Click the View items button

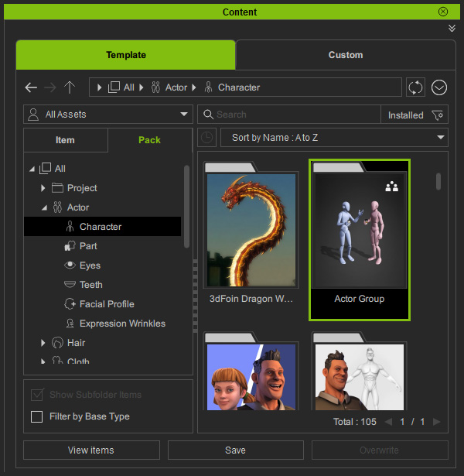pos(91,450)
